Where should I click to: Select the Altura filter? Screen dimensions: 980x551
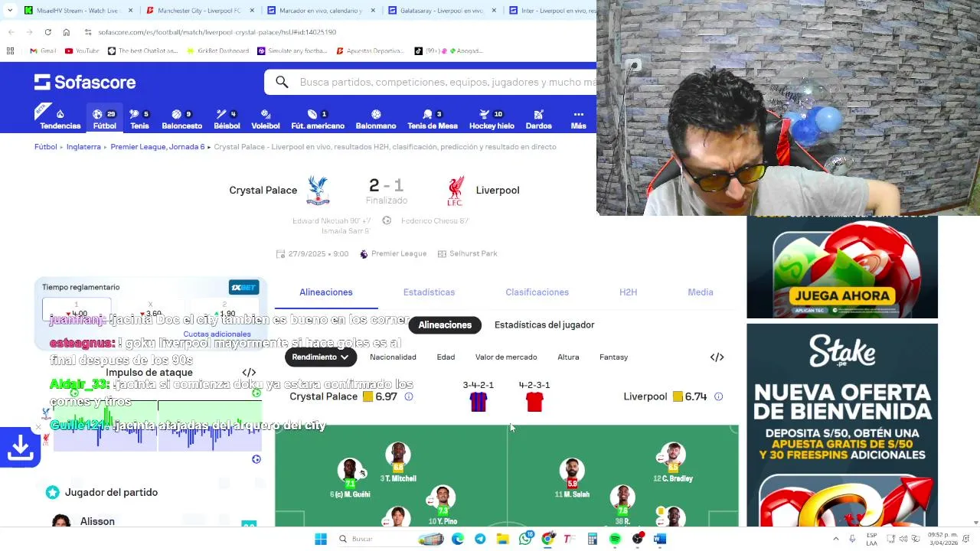tap(568, 357)
